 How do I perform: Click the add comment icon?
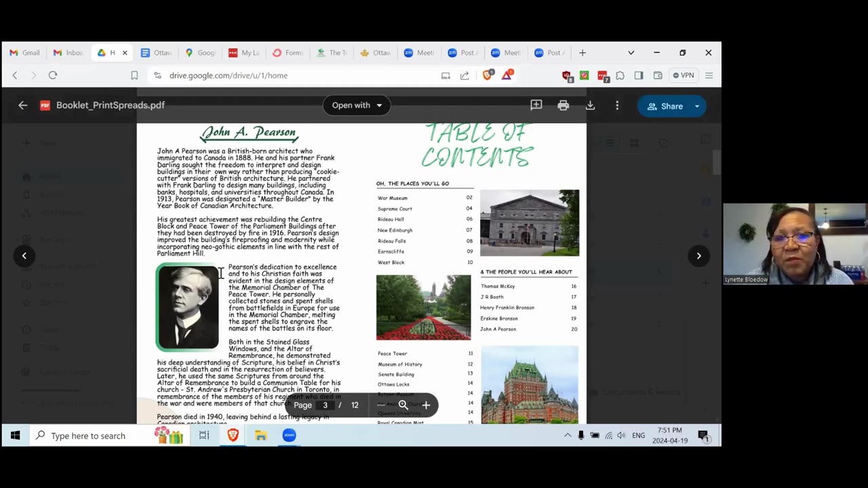tap(536, 105)
